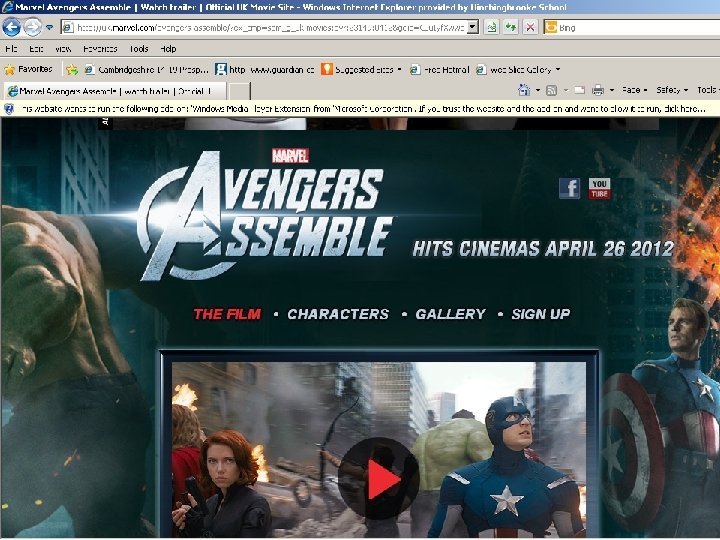Viewport: 720px width, 540px height.
Task: Open the recent pages dropdown beside Forward
Action: (49, 28)
